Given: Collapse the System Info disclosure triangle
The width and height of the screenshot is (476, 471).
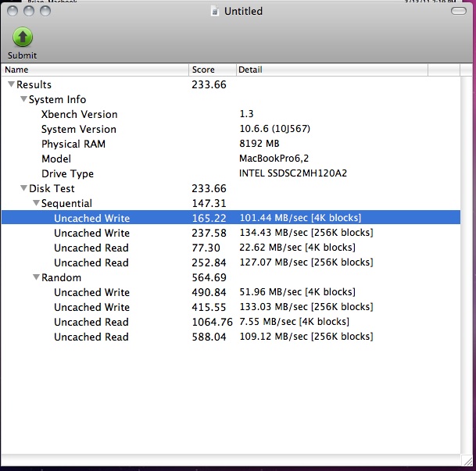Looking at the screenshot, I should 23,99.
